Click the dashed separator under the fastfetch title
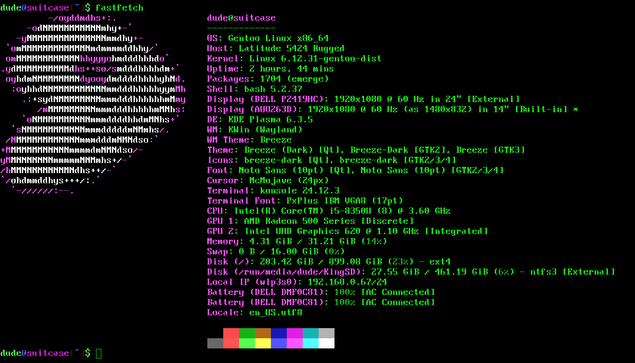This screenshot has height=363, width=635. pyautogui.click(x=241, y=28)
